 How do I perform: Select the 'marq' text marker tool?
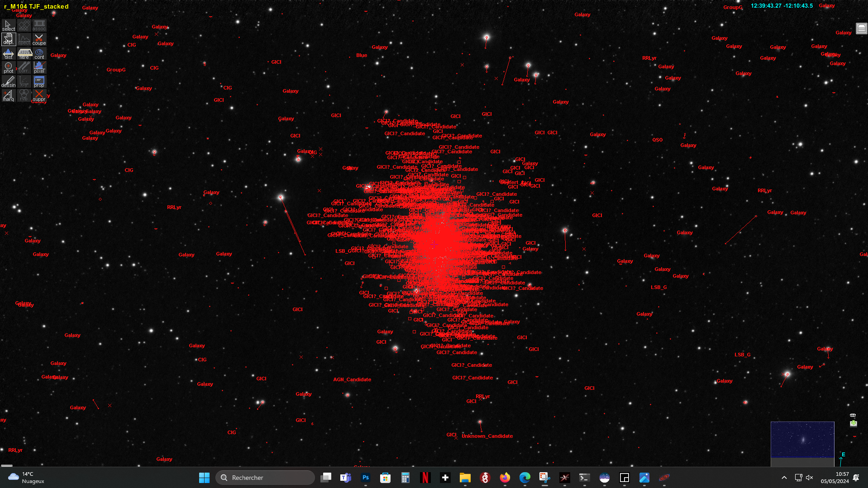tap(8, 96)
